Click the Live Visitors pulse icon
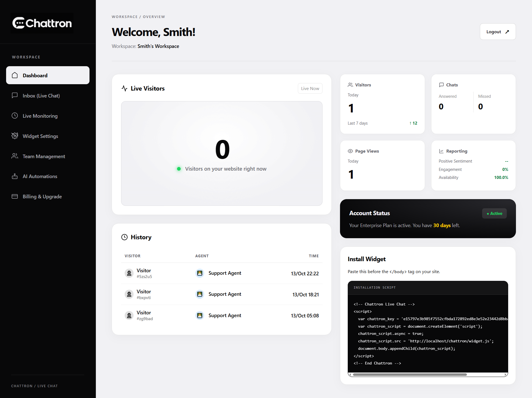This screenshot has height=398, width=532. tap(124, 88)
